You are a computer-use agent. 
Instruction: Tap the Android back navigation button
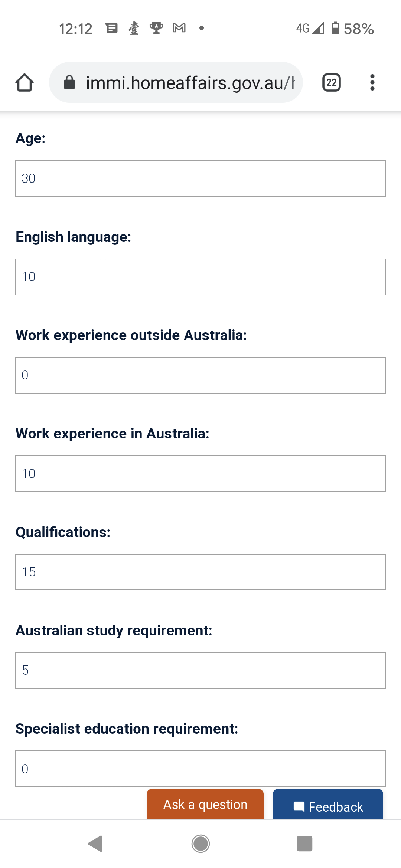pos(95,844)
